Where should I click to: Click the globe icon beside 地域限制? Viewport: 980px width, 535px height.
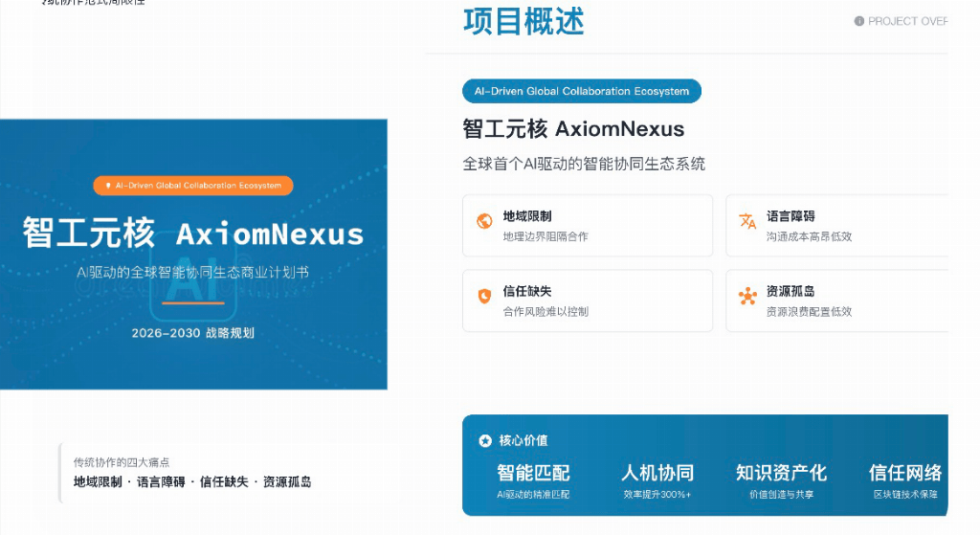485,222
